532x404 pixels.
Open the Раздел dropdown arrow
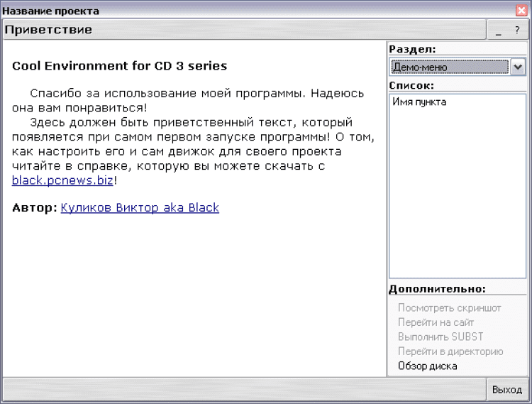point(518,67)
